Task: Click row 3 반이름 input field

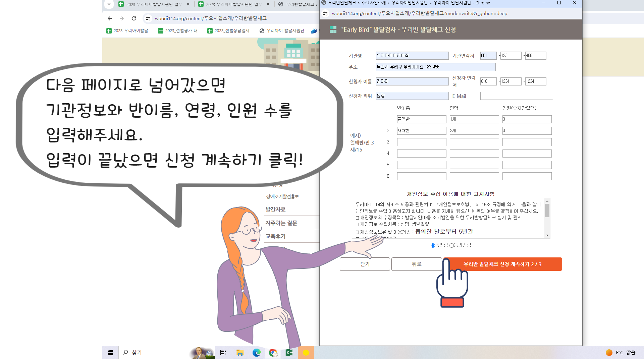Action: 421,142
